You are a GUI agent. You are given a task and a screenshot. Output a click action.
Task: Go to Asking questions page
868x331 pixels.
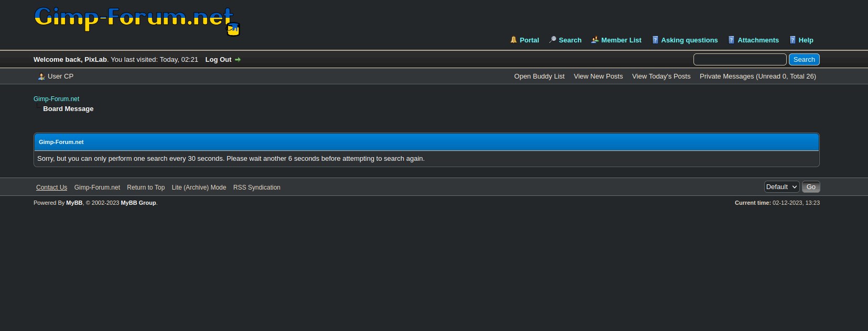pos(689,40)
